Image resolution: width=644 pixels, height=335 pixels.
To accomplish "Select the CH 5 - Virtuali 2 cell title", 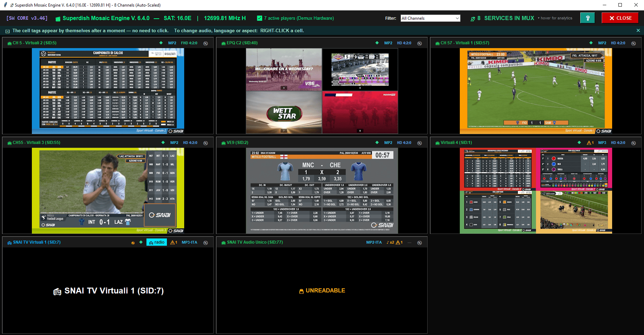I will (35, 43).
